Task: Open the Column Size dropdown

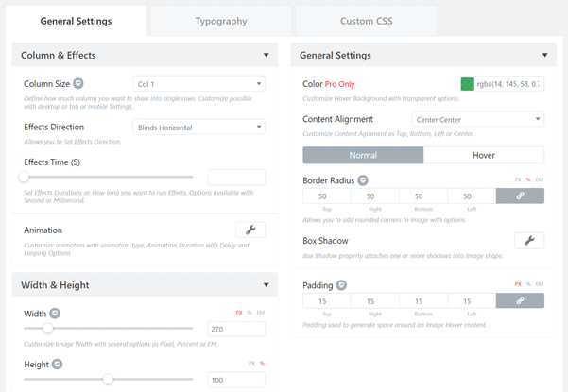Action: [198, 84]
